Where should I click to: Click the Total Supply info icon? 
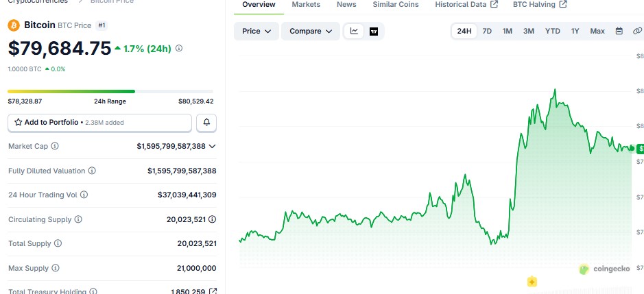point(58,243)
